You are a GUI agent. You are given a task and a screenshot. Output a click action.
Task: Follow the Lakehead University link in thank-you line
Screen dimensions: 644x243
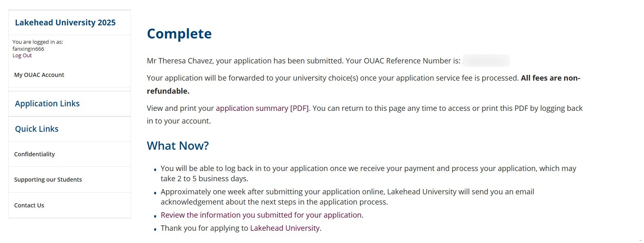(x=285, y=228)
